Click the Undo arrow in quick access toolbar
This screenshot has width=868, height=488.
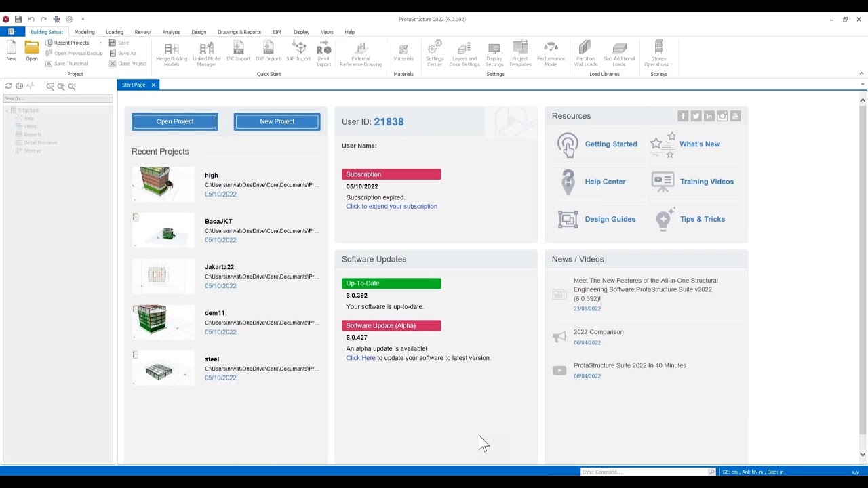point(31,19)
